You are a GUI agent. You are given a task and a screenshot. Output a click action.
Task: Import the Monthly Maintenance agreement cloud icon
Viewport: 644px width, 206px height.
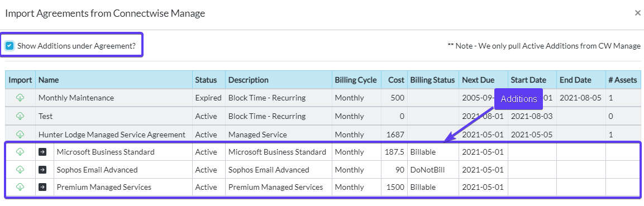click(20, 98)
